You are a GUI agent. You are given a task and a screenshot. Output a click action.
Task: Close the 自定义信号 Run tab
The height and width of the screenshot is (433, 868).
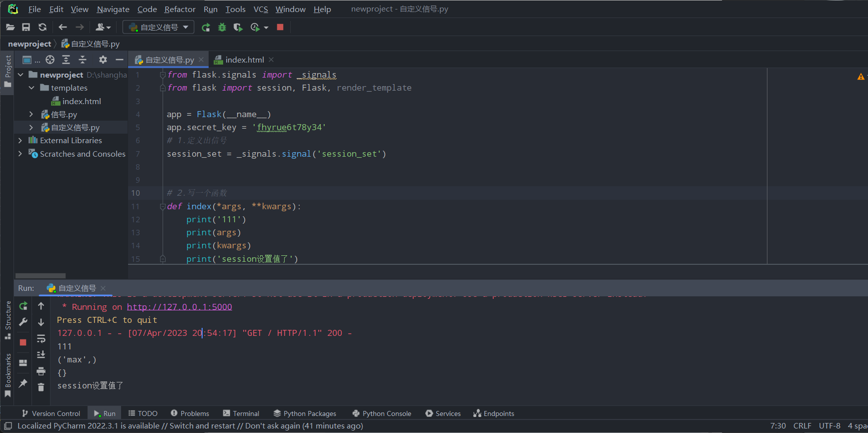[x=103, y=288]
